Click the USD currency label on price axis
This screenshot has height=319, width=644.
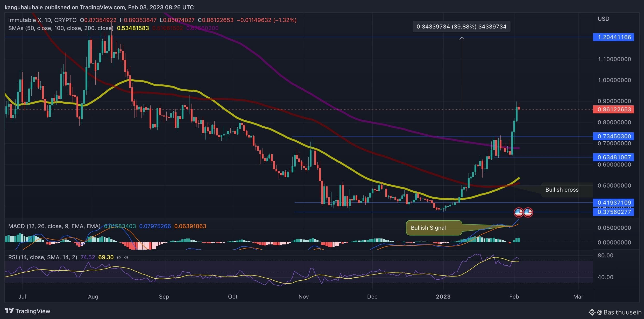pos(603,19)
